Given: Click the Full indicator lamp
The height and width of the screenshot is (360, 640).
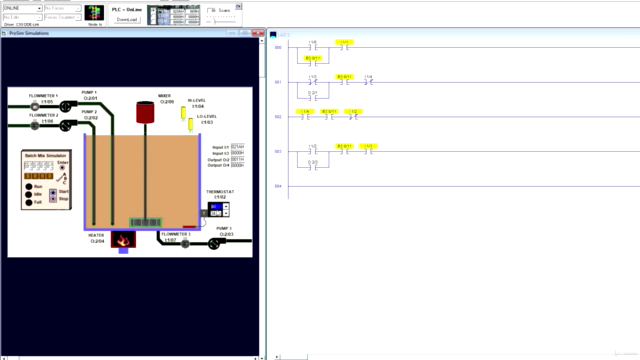Looking at the screenshot, I should 29,202.
